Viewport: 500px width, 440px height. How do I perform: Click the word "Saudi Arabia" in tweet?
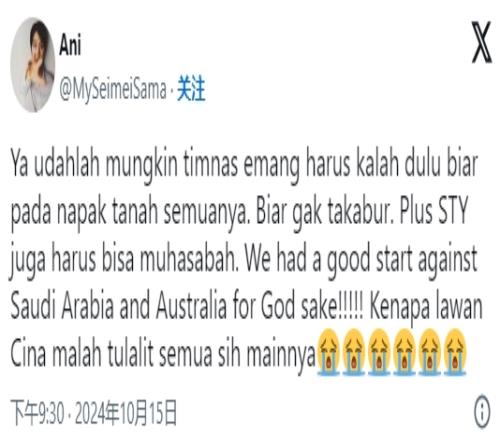tap(62, 306)
